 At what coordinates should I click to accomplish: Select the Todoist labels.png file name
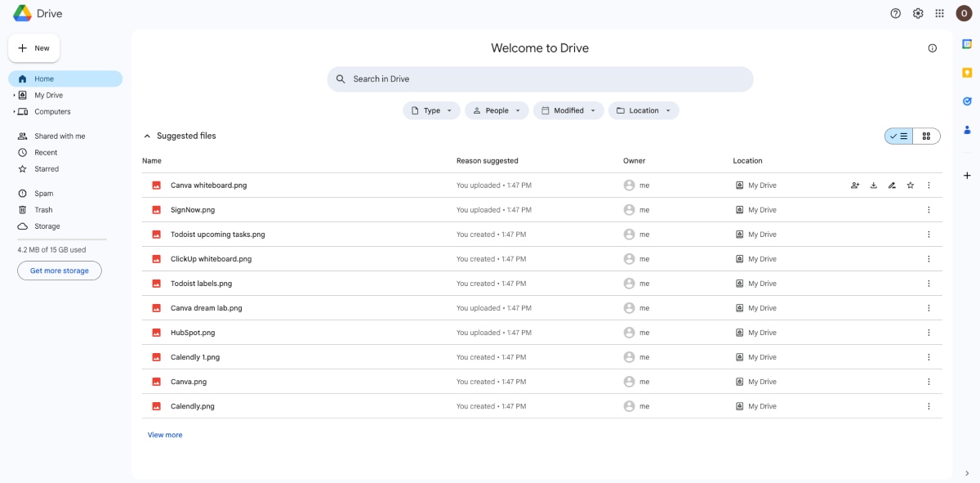pyautogui.click(x=202, y=284)
